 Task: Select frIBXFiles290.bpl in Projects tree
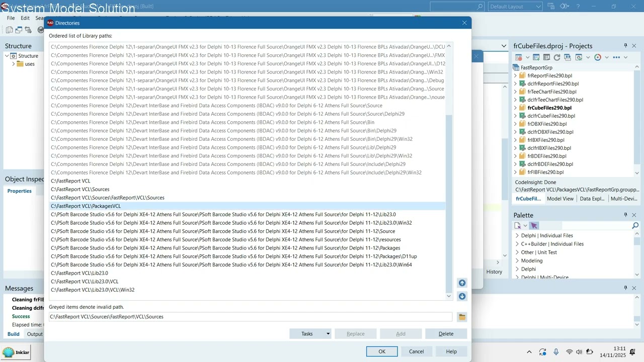coord(546,140)
